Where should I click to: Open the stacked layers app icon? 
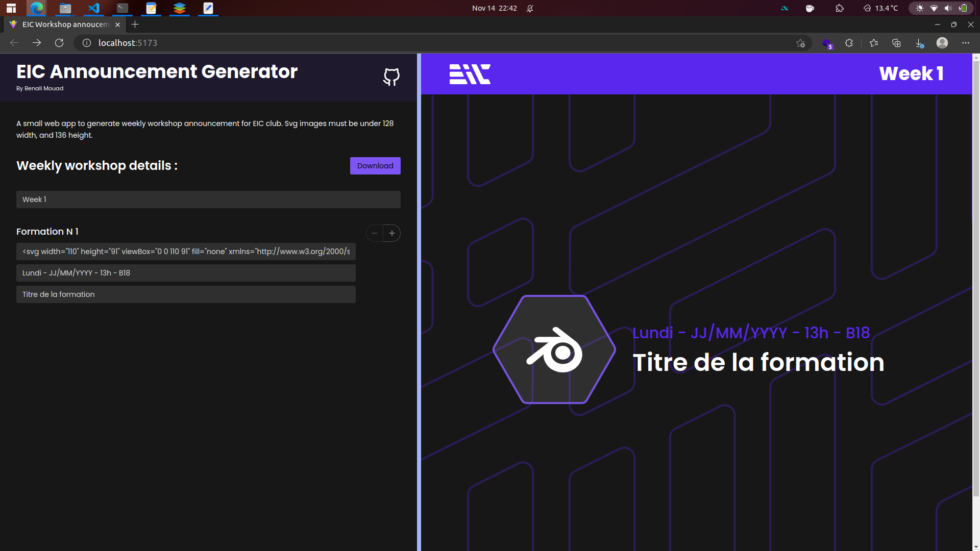point(180,8)
